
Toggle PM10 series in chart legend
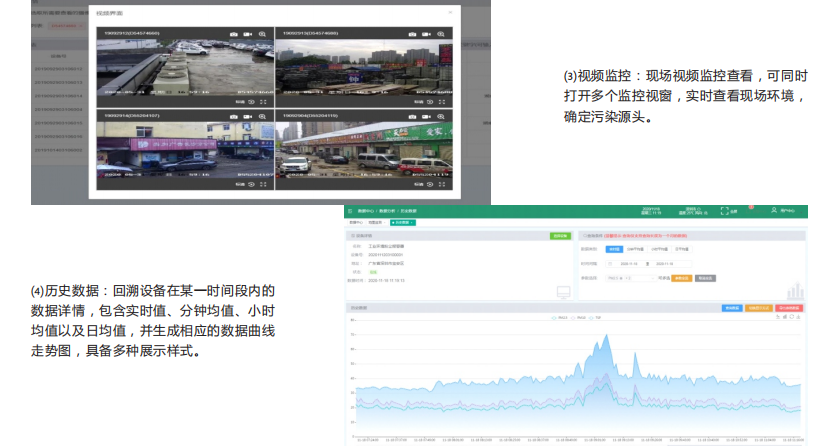pyautogui.click(x=579, y=316)
